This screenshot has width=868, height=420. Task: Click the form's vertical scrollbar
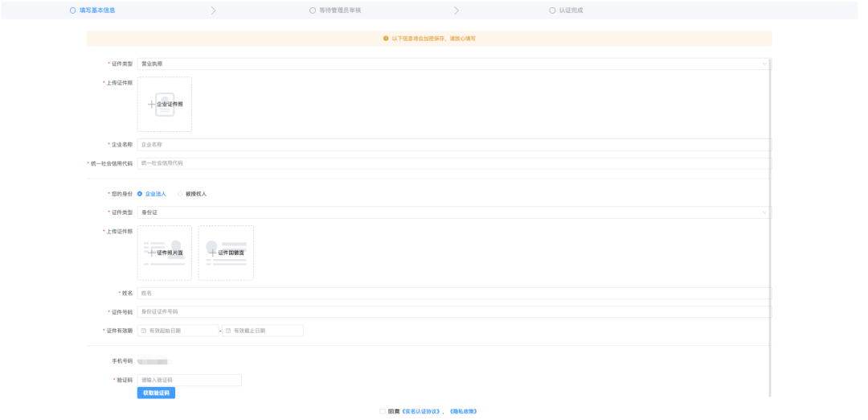point(769,227)
